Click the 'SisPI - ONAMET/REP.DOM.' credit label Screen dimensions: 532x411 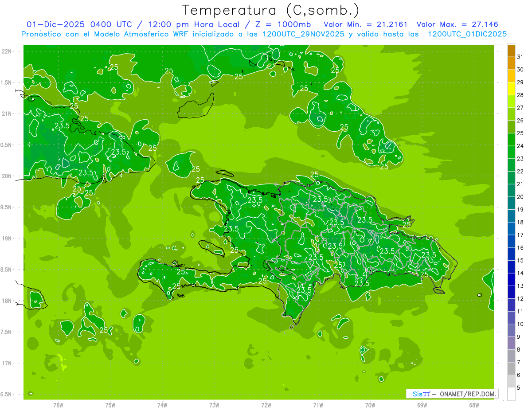click(452, 394)
